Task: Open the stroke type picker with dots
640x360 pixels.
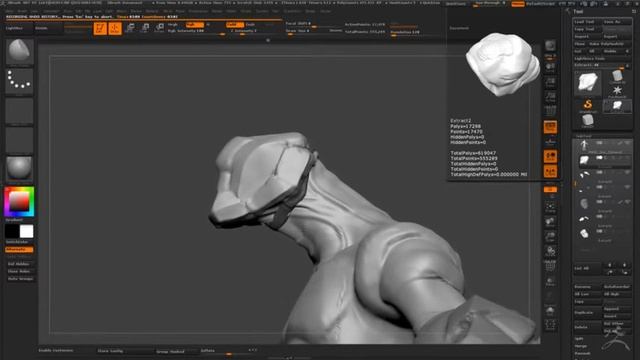Action: pos(19,81)
